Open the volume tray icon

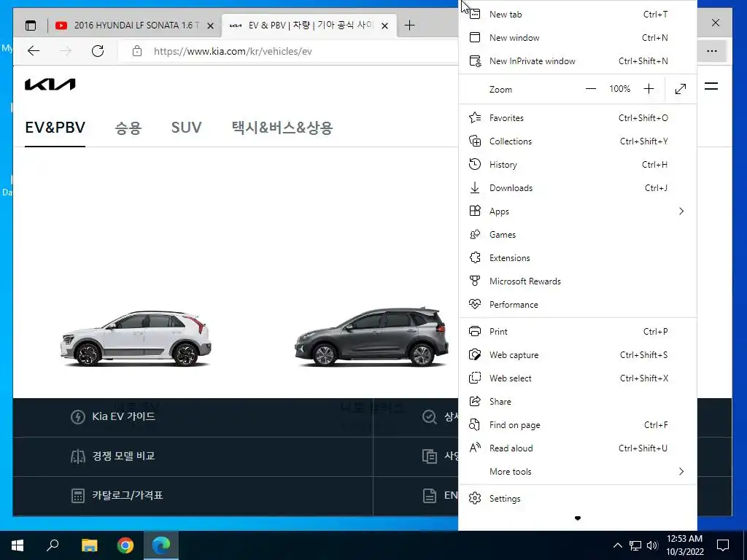tap(652, 545)
